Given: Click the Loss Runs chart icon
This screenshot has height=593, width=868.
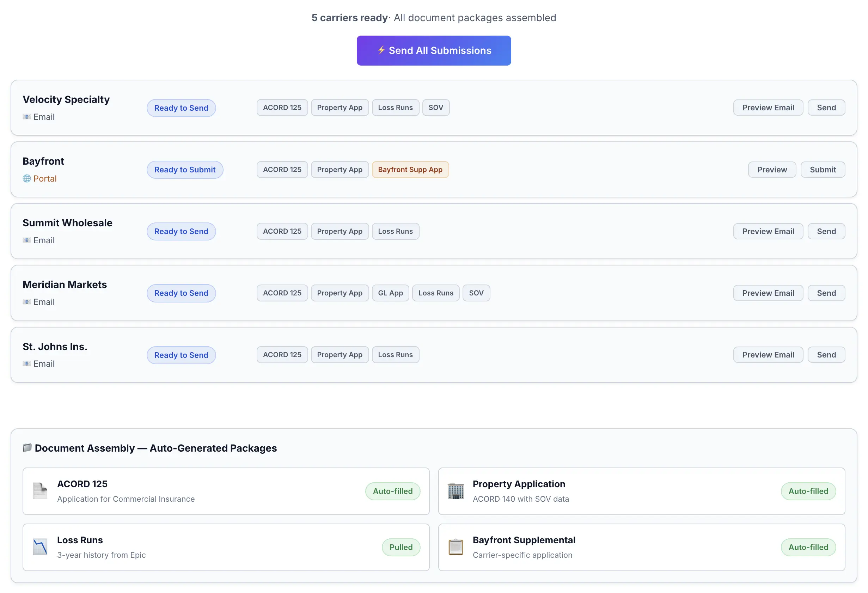Looking at the screenshot, I should [40, 547].
